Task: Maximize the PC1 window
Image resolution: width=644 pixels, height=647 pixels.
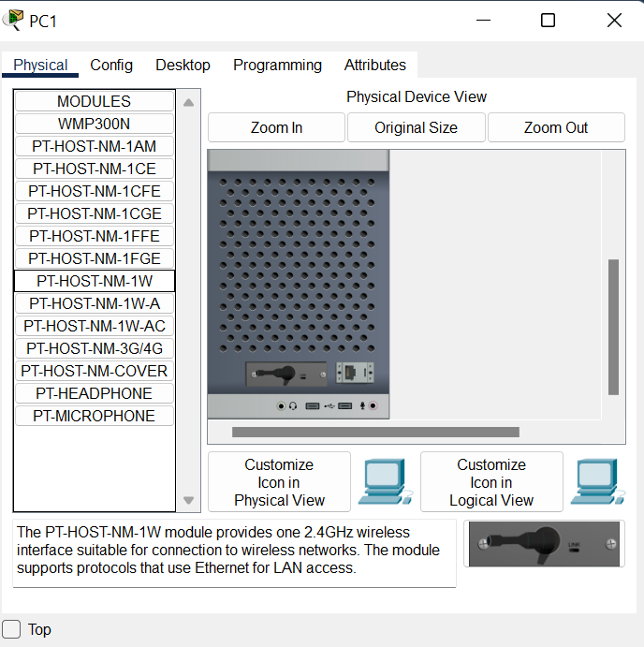Action: pyautogui.click(x=548, y=21)
